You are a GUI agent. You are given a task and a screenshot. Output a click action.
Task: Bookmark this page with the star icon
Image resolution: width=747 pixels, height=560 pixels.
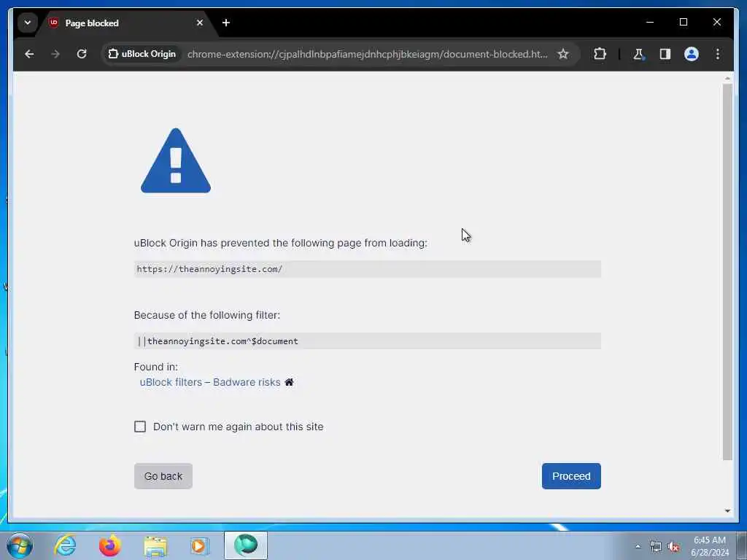click(563, 54)
